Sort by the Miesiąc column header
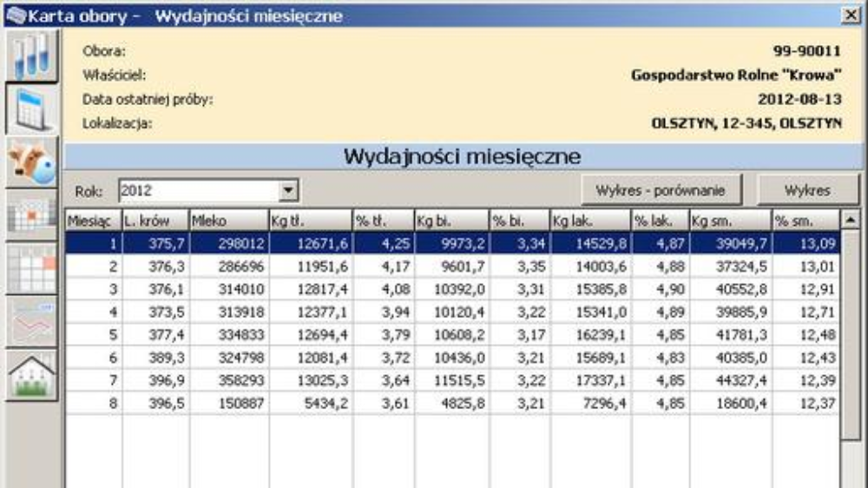This screenshot has height=488, width=868. tap(94, 221)
